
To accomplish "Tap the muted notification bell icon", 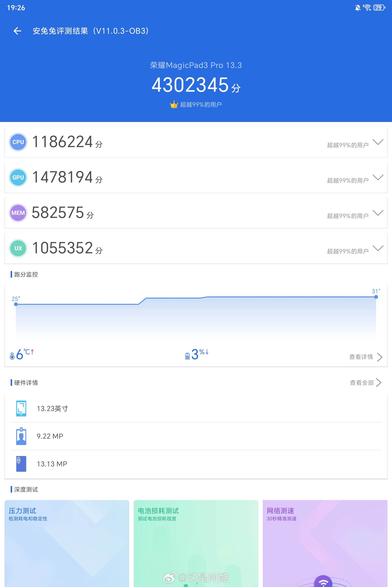I will (x=358, y=8).
